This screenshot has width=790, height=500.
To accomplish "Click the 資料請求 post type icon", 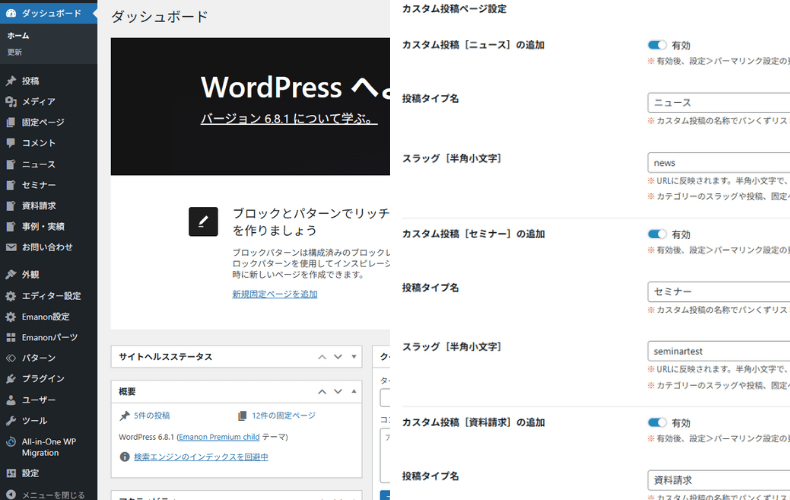I will (x=11, y=206).
